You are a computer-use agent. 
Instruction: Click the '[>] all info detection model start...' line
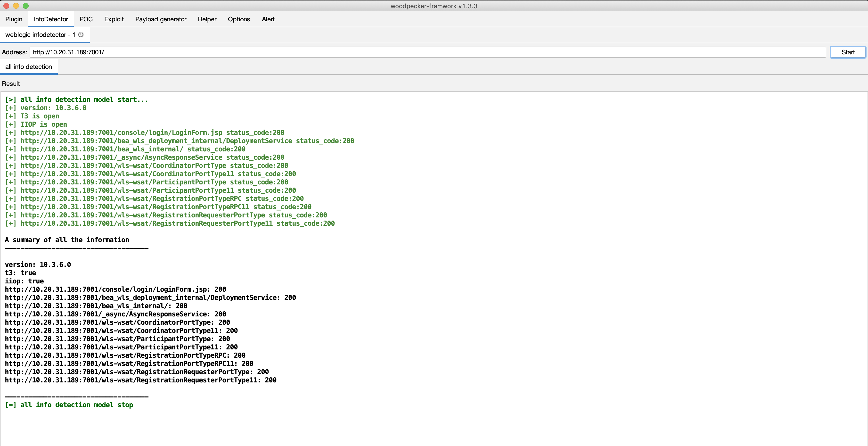(76, 99)
